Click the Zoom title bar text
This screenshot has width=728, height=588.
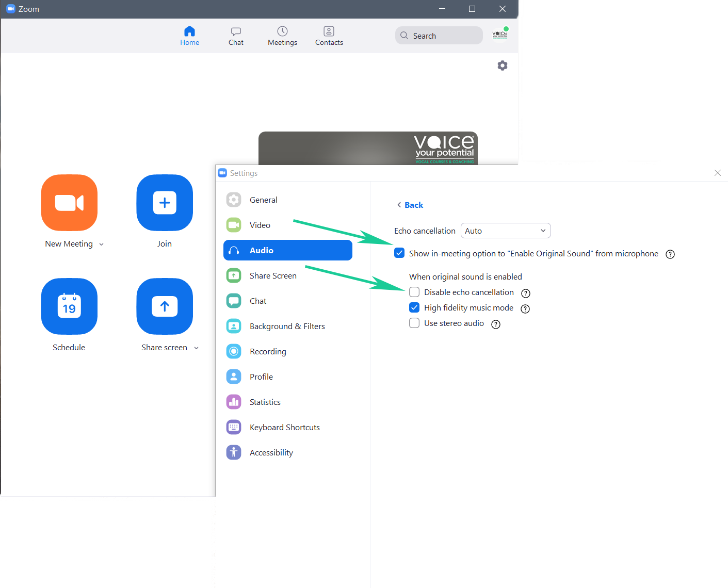pyautogui.click(x=29, y=9)
